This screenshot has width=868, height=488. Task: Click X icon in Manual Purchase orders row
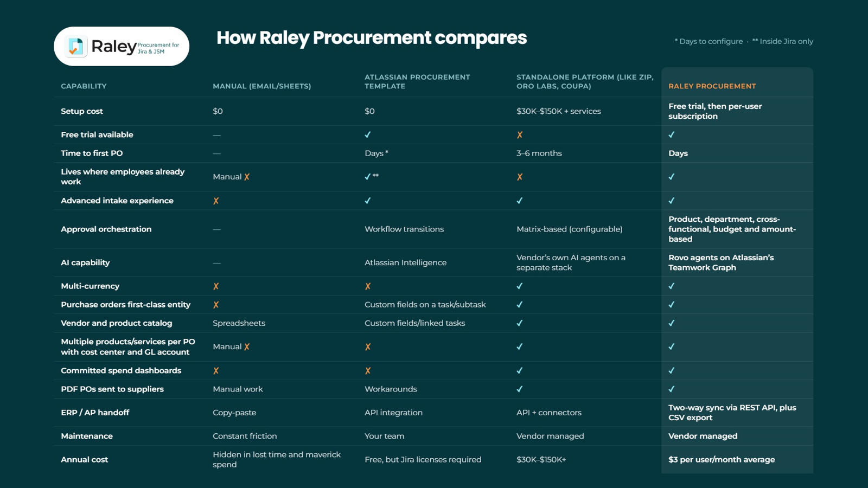click(x=216, y=305)
